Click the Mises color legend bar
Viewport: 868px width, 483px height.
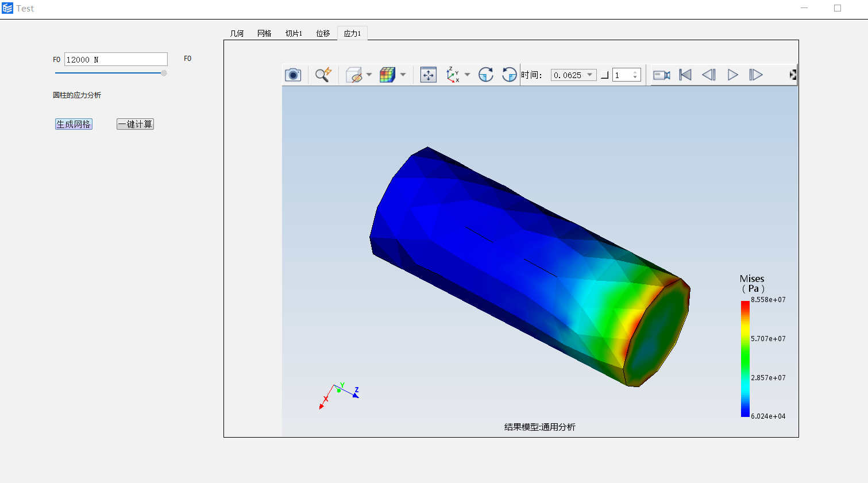745,358
